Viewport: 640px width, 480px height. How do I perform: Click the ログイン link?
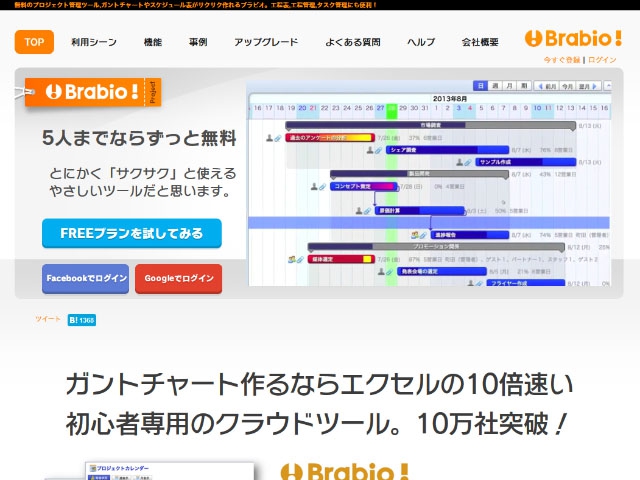(x=602, y=60)
